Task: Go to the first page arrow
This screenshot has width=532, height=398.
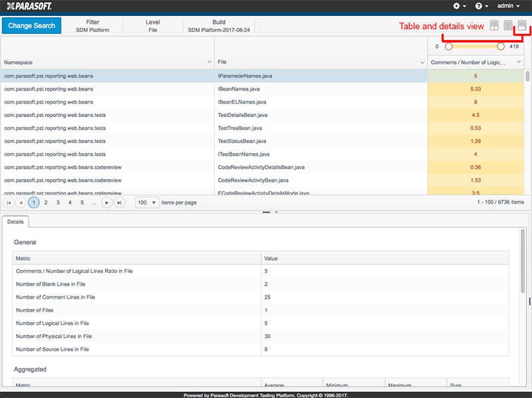Action: click(x=9, y=203)
